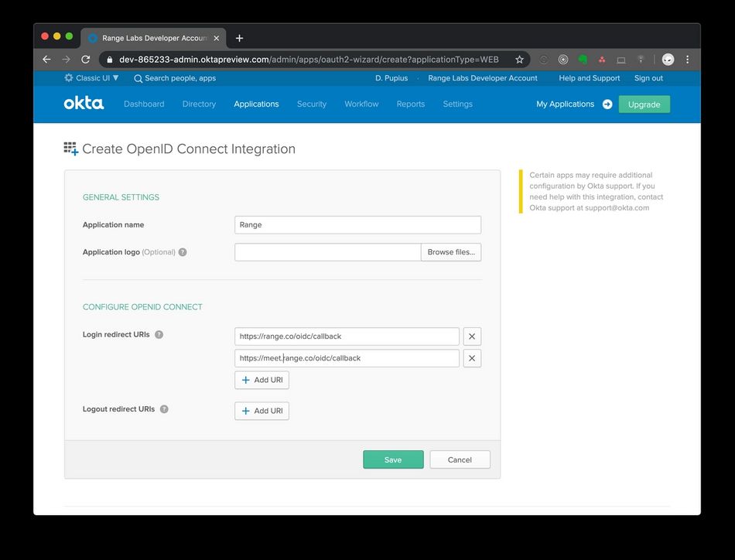735x560 pixels.
Task: Open the Applications menu
Action: tap(256, 104)
